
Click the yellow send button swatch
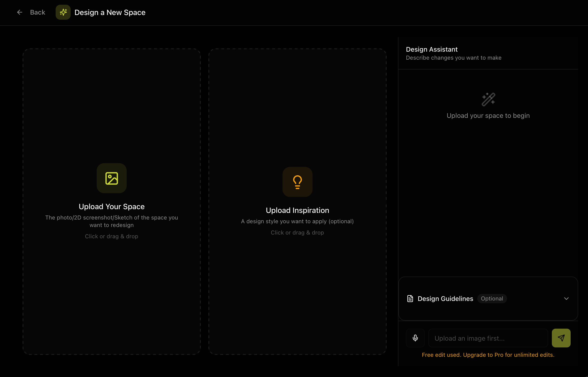click(561, 338)
